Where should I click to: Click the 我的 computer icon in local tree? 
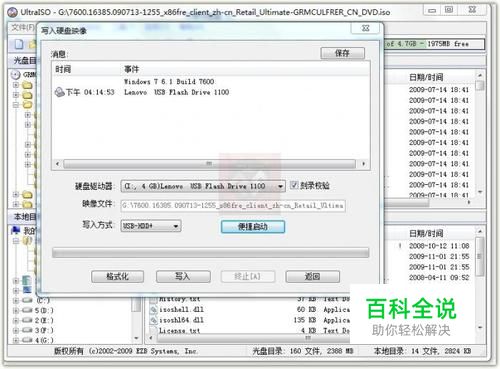[x=16, y=230]
